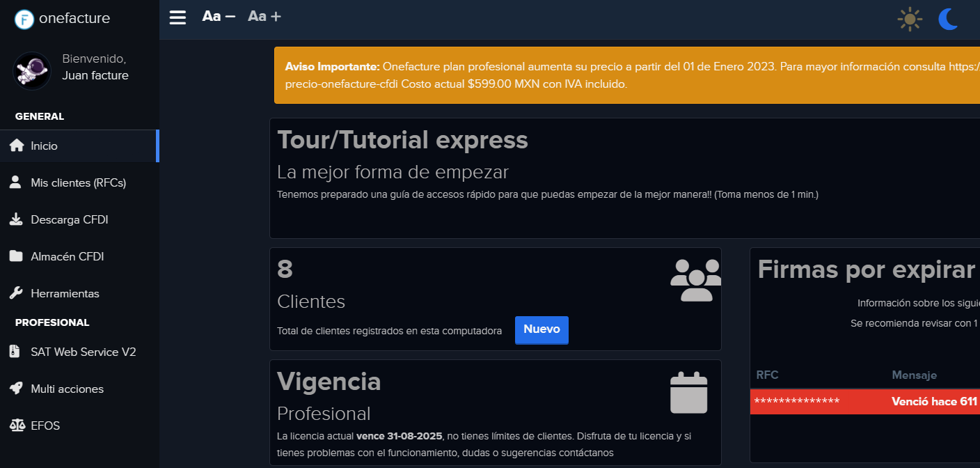Click the Multi acciones rocket icon
Image resolution: width=980 pixels, height=468 pixels.
16,389
